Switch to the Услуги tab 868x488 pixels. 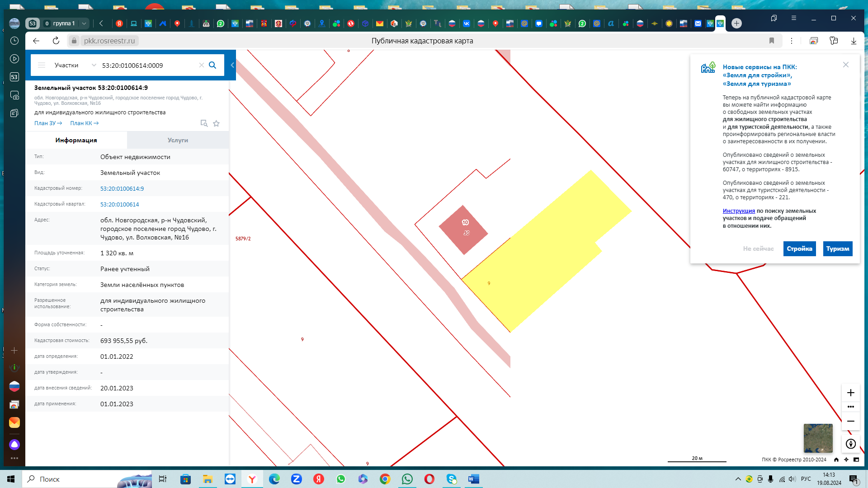click(x=178, y=140)
